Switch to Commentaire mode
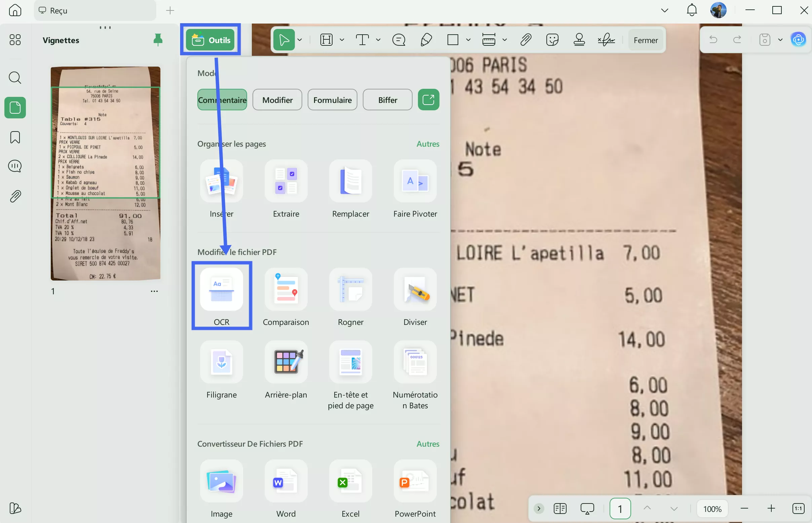Viewport: 812px width, 523px height. pyautogui.click(x=222, y=100)
